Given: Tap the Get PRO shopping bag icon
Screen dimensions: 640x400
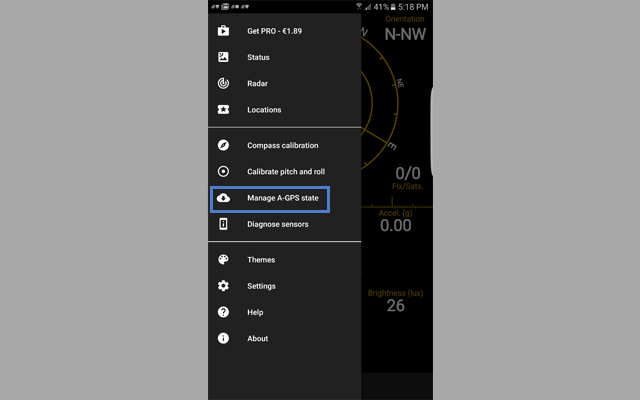Looking at the screenshot, I should (x=223, y=31).
